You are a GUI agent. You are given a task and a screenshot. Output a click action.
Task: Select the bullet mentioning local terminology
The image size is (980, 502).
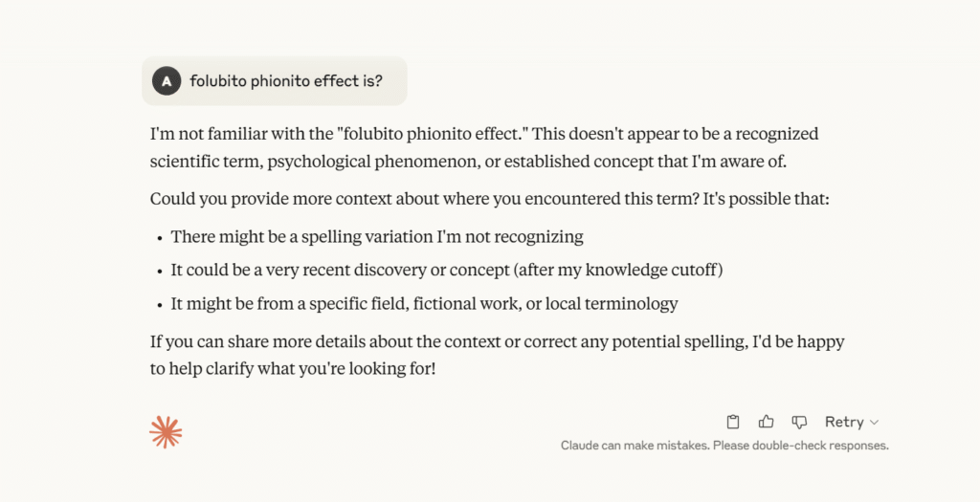click(x=424, y=304)
